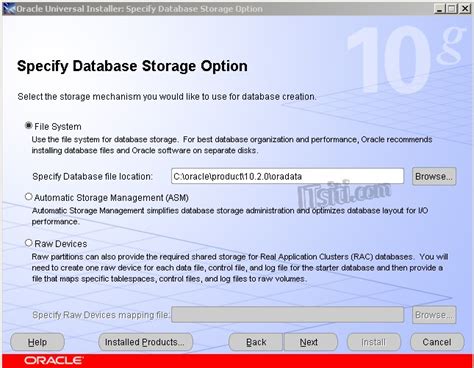Click the 'Specify Raw Devices mapping file:' label
This screenshot has height=368, width=474.
click(x=101, y=315)
